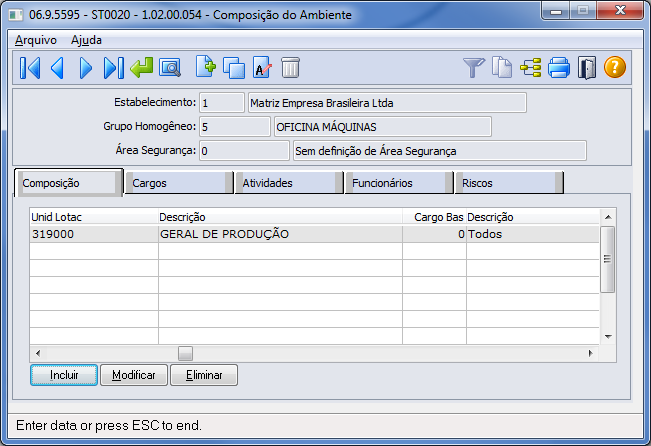Print using the printer icon
Image resolution: width=651 pixels, height=446 pixels.
559,68
